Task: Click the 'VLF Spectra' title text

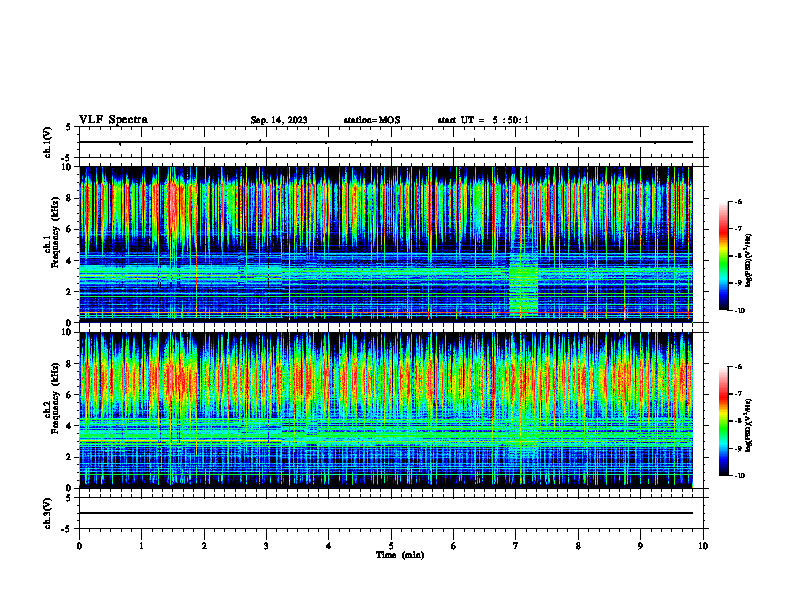Action: pyautogui.click(x=113, y=120)
